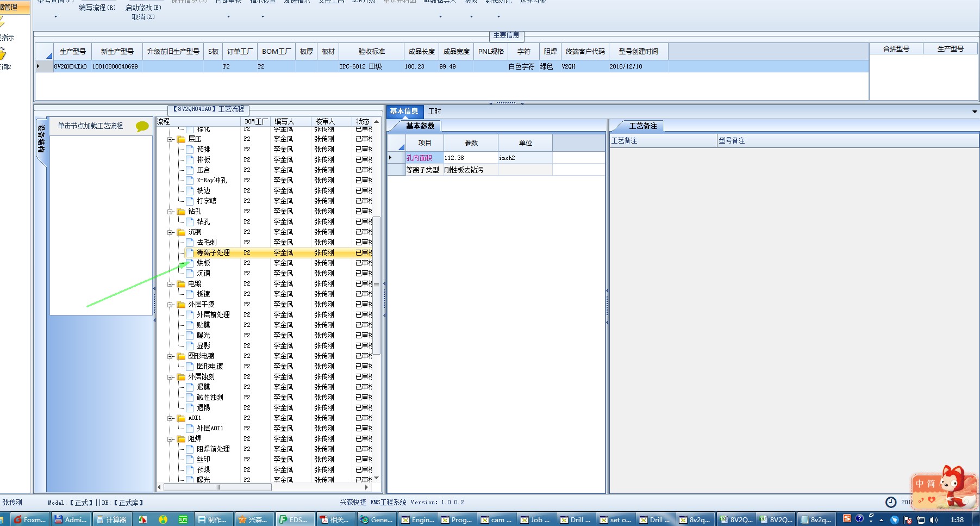Open the Admi taskbar item
This screenshot has height=526, width=980.
[x=71, y=519]
